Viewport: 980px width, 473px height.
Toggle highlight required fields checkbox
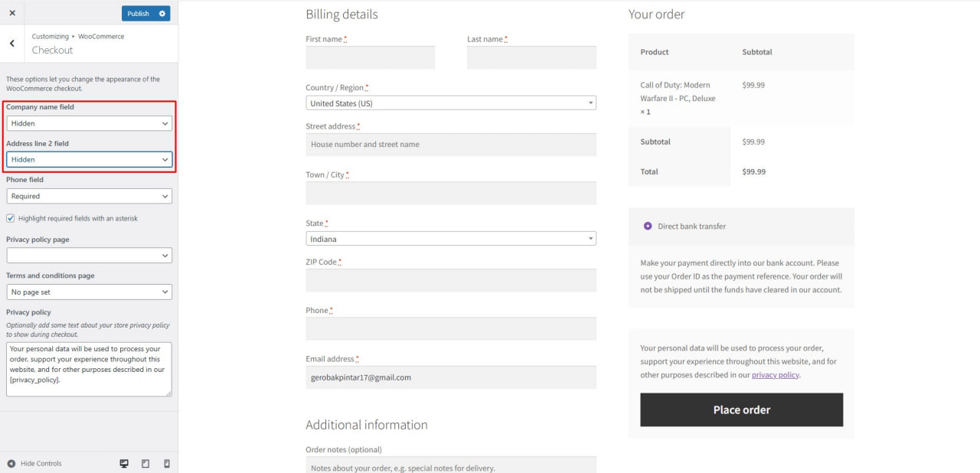click(11, 218)
